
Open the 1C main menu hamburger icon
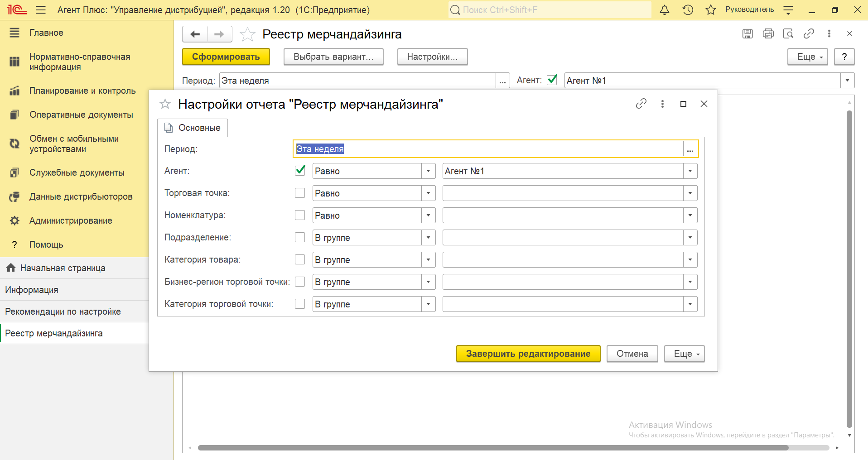[41, 10]
